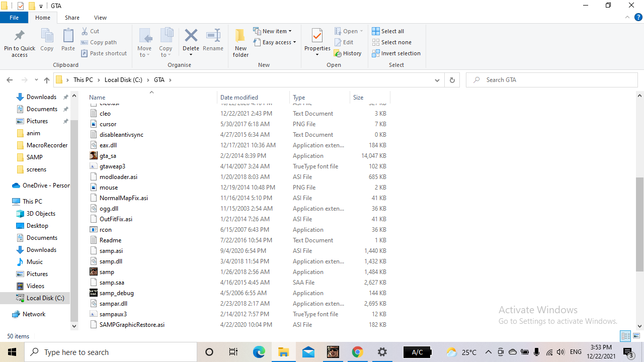The image size is (644, 362).
Task: Open Help with the blue question mark
Action: pos(638,17)
